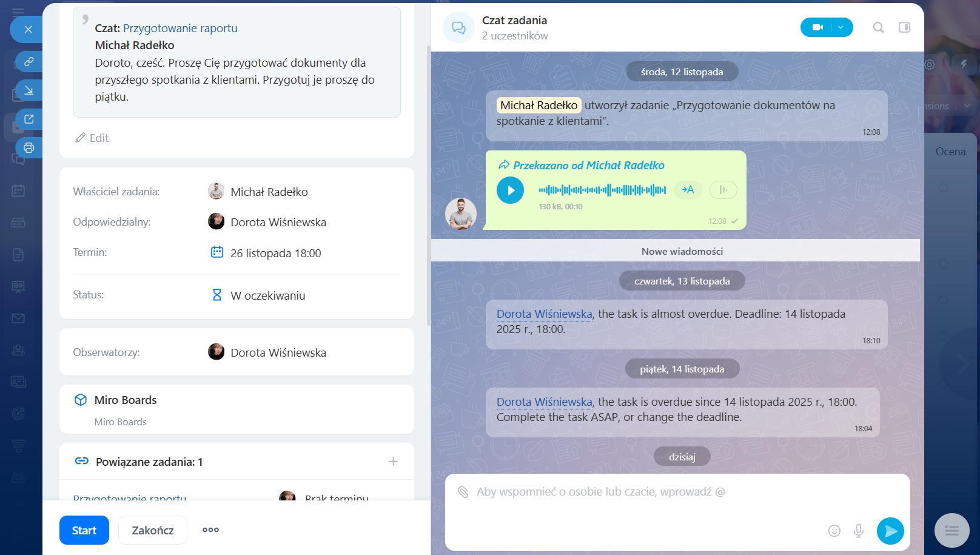This screenshot has height=555, width=980.
Task: Click Dorota Wiśniewska mention in almost overdue message
Action: 545,314
